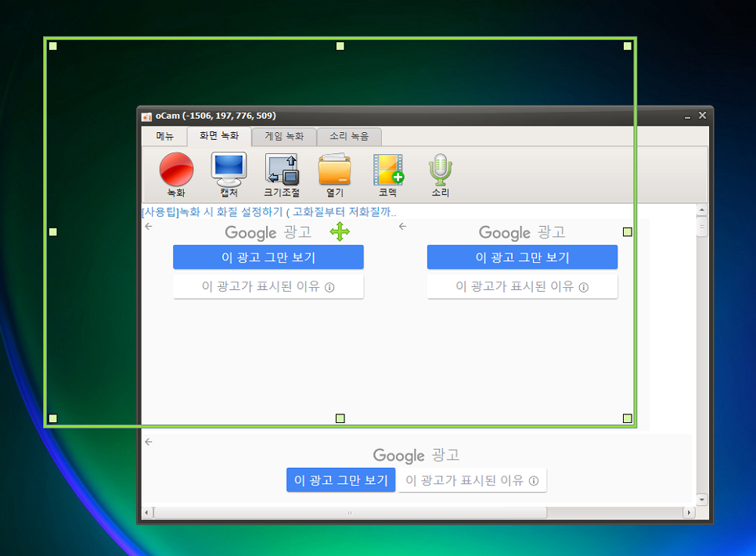Open the 크기조절 resize tool
Screen dimensions: 756x556
[x=282, y=174]
